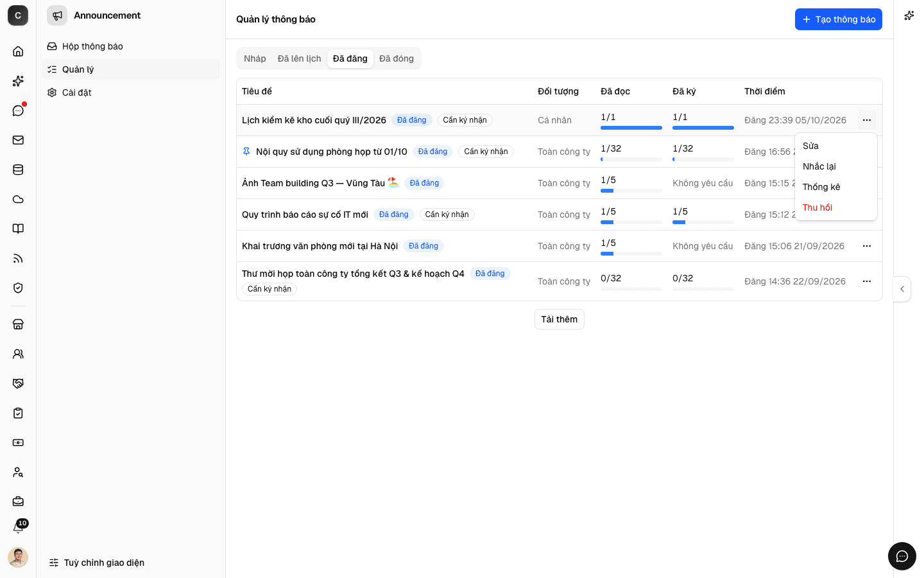
Task: Click the Tải thêm button
Action: click(560, 319)
